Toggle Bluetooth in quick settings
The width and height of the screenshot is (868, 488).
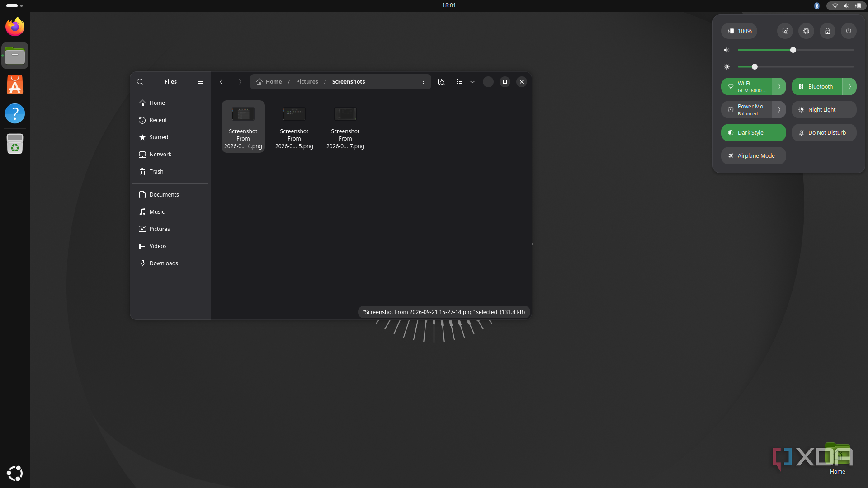(x=817, y=87)
